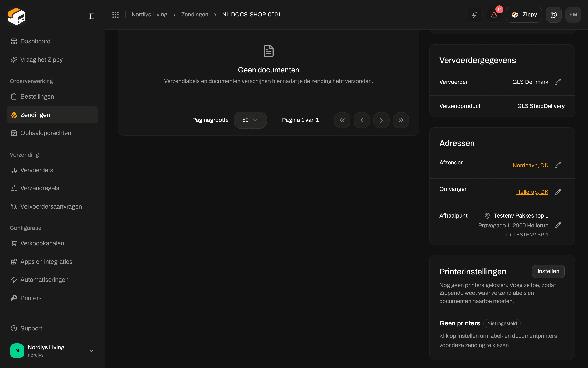The width and height of the screenshot is (588, 368).
Task: Open EM user avatar menu
Action: (573, 15)
